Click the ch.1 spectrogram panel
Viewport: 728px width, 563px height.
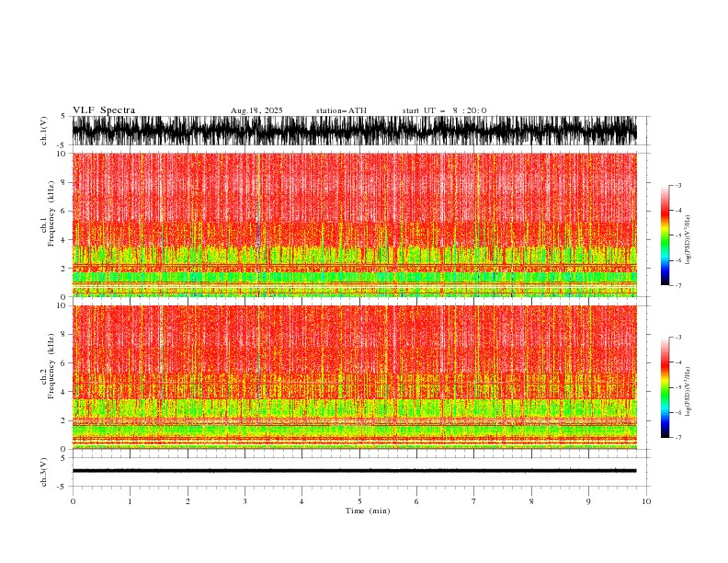point(354,224)
